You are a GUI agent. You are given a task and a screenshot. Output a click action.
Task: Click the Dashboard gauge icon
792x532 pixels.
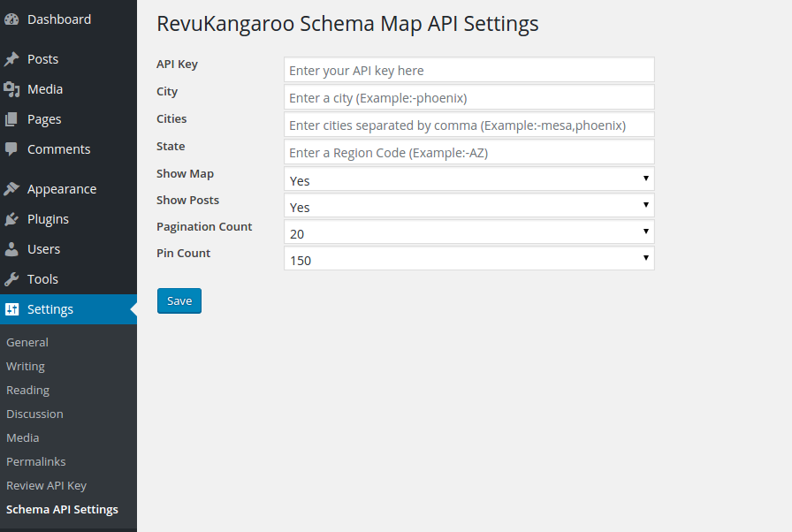(11, 19)
